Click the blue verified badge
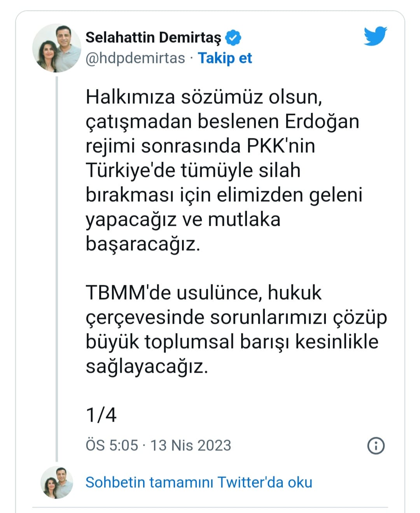The width and height of the screenshot is (420, 513). tap(233, 38)
